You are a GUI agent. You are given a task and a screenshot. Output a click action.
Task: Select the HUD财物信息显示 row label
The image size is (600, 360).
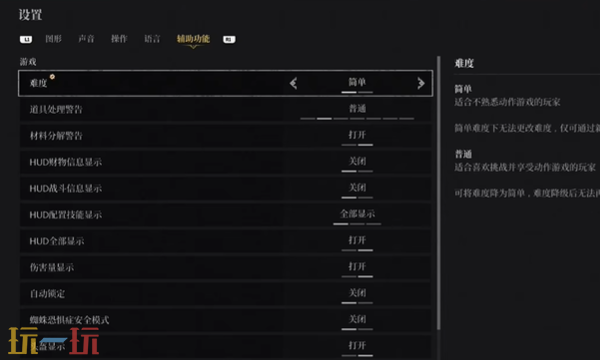point(66,162)
